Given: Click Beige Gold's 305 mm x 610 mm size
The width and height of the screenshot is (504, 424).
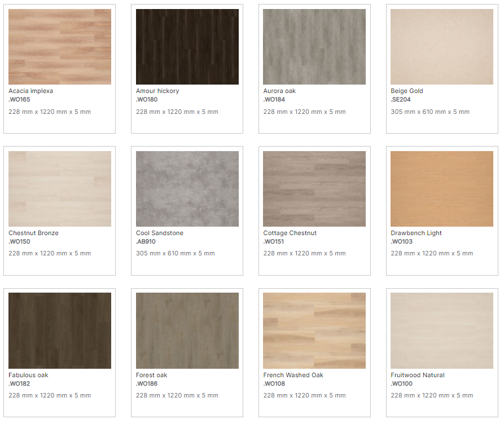Looking at the screenshot, I should pyautogui.click(x=430, y=112).
